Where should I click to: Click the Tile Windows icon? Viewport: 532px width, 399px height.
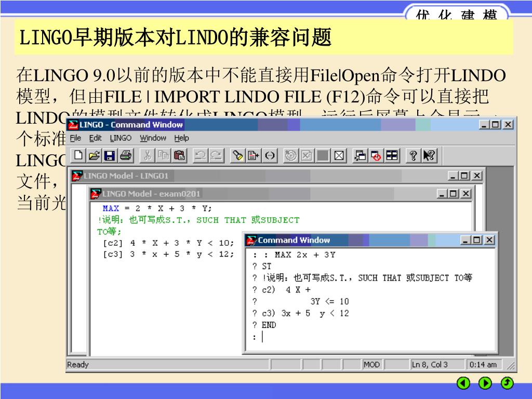[392, 156]
